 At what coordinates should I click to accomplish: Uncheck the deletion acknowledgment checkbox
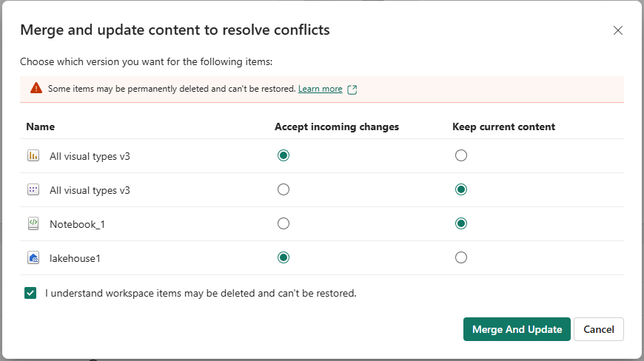[x=30, y=293]
